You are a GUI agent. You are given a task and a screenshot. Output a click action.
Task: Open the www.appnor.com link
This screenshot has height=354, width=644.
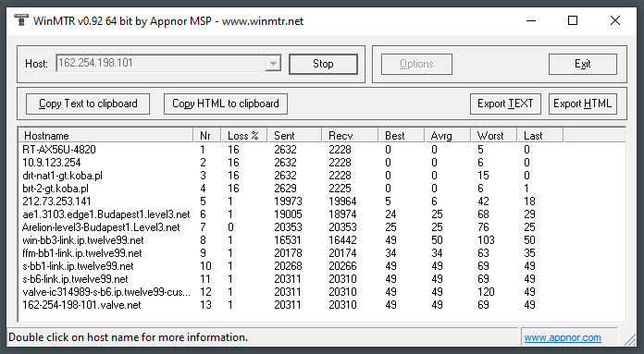coord(563,337)
